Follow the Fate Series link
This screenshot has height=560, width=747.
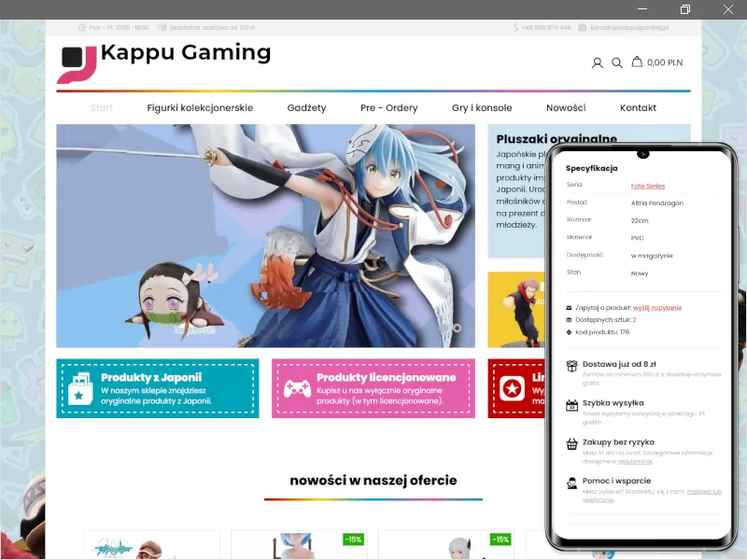click(648, 186)
